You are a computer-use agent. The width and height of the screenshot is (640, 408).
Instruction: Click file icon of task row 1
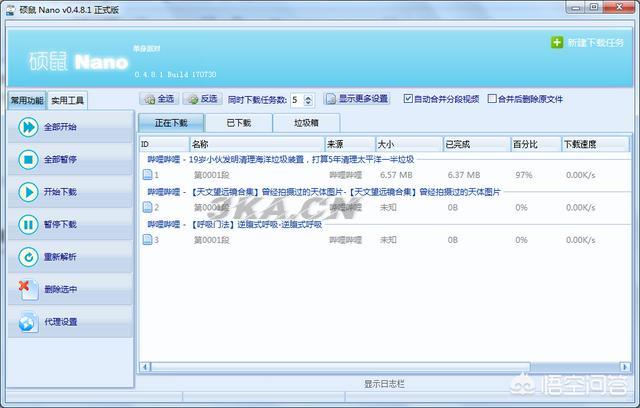click(147, 175)
